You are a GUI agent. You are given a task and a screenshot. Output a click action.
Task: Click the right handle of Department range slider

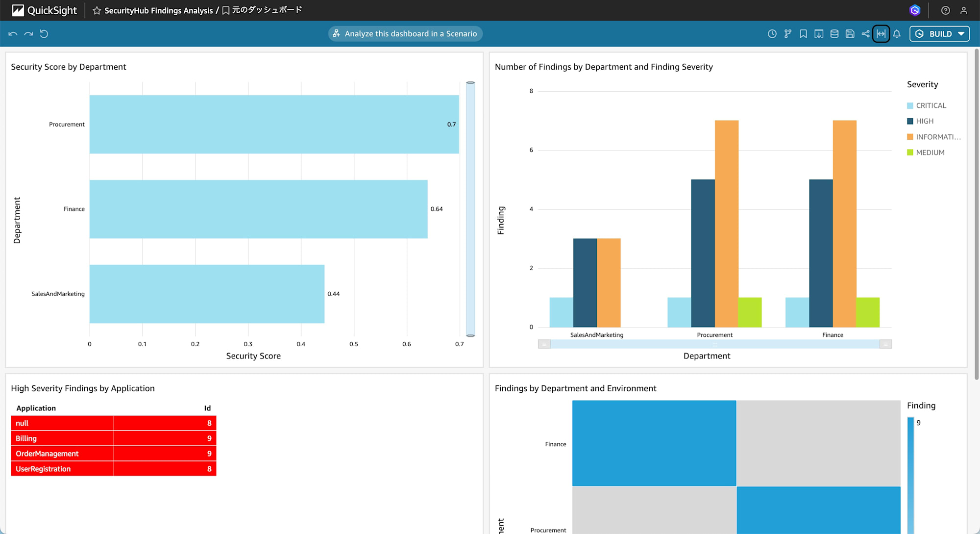(885, 344)
